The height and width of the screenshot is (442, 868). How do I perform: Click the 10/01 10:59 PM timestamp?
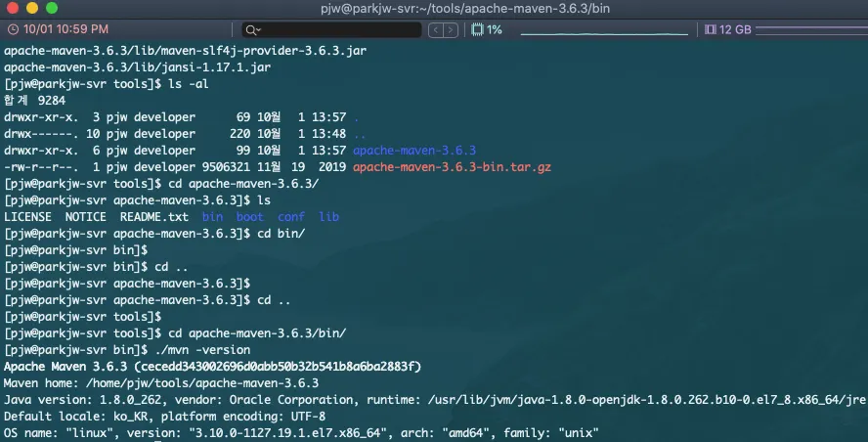(x=65, y=29)
